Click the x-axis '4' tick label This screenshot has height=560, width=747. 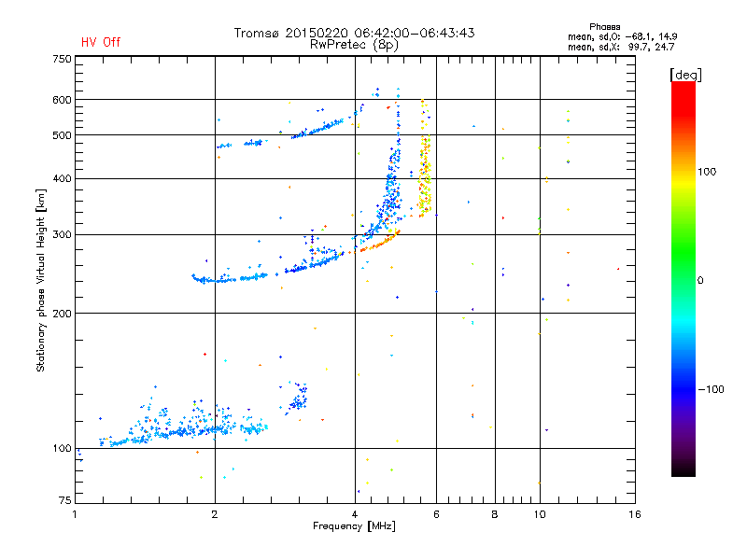[355, 514]
